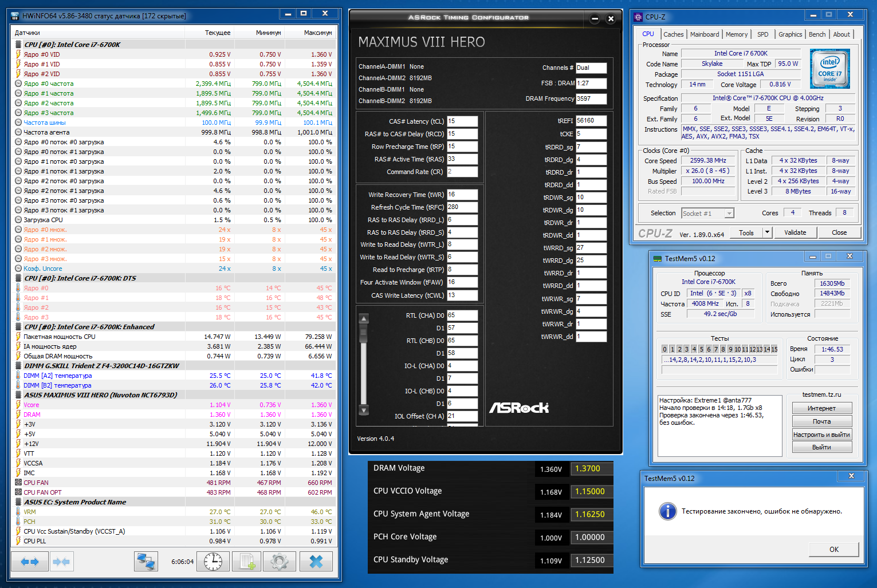Click HWiNFO clock reset-timer icon
This screenshot has height=588, width=877.
213,562
